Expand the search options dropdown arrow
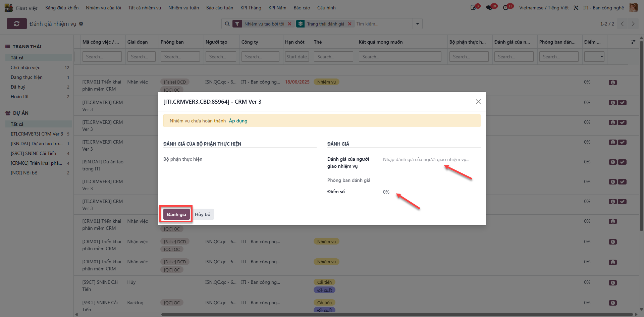Viewport: 644px width, 317px height. click(417, 24)
